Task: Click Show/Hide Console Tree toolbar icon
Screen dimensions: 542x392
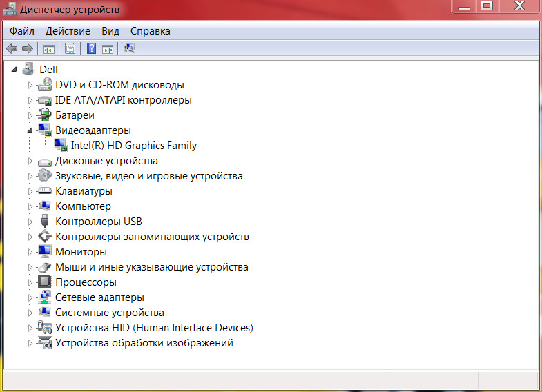Action: [x=49, y=48]
